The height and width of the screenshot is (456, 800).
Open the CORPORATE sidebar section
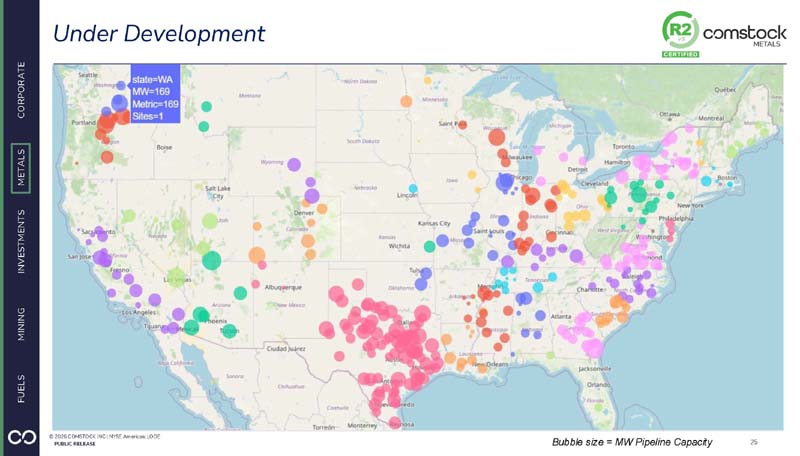21,90
